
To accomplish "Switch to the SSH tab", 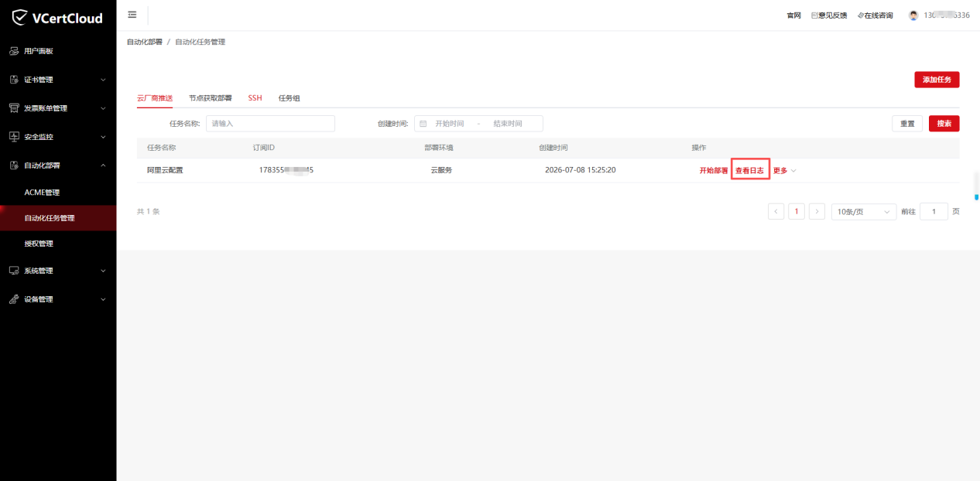I will tap(255, 98).
